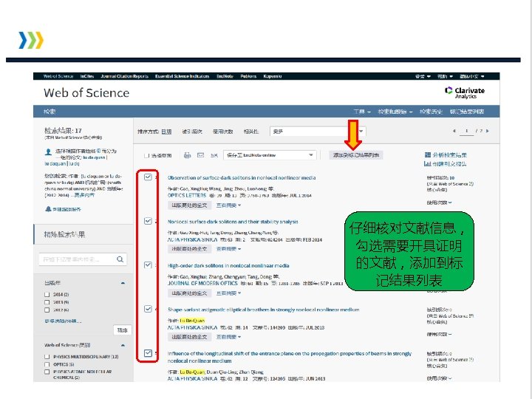Open search history in blue bar
Image resolution: width=532 pixels, height=399 pixels.
coord(431,112)
